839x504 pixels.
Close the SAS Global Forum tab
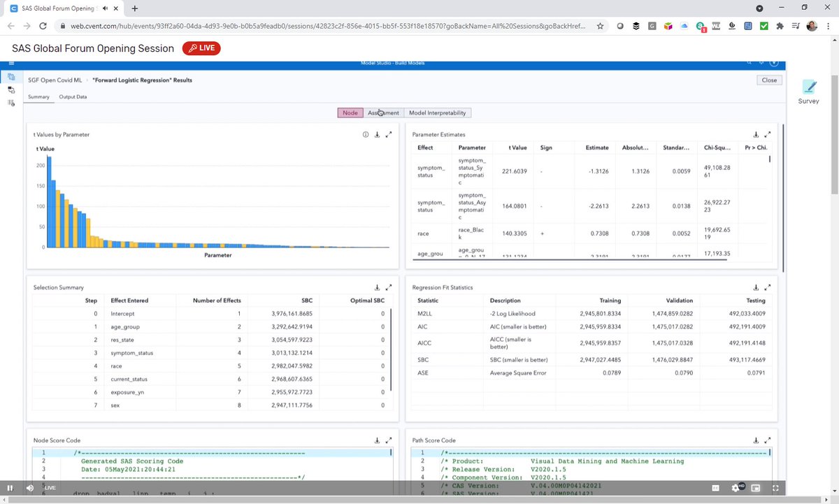pos(115,8)
